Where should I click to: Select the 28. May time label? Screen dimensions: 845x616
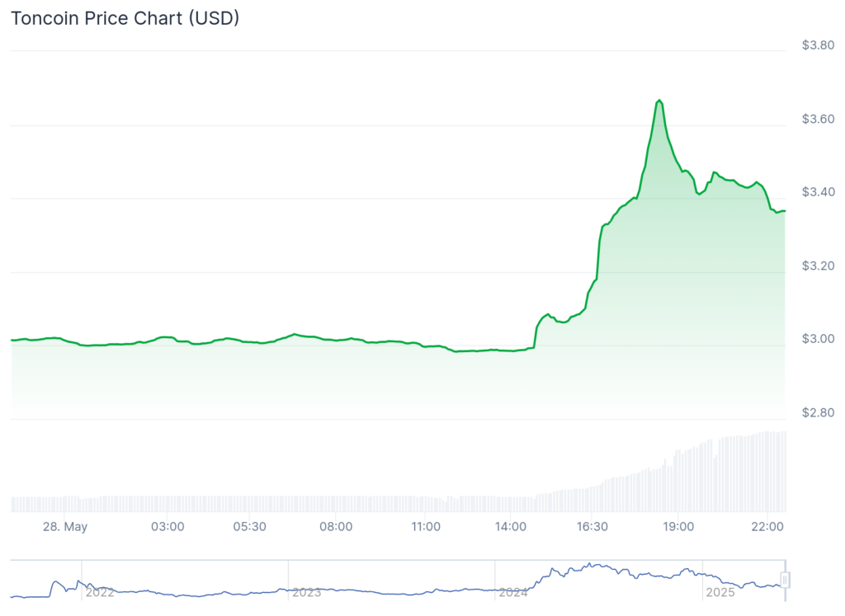point(66,525)
